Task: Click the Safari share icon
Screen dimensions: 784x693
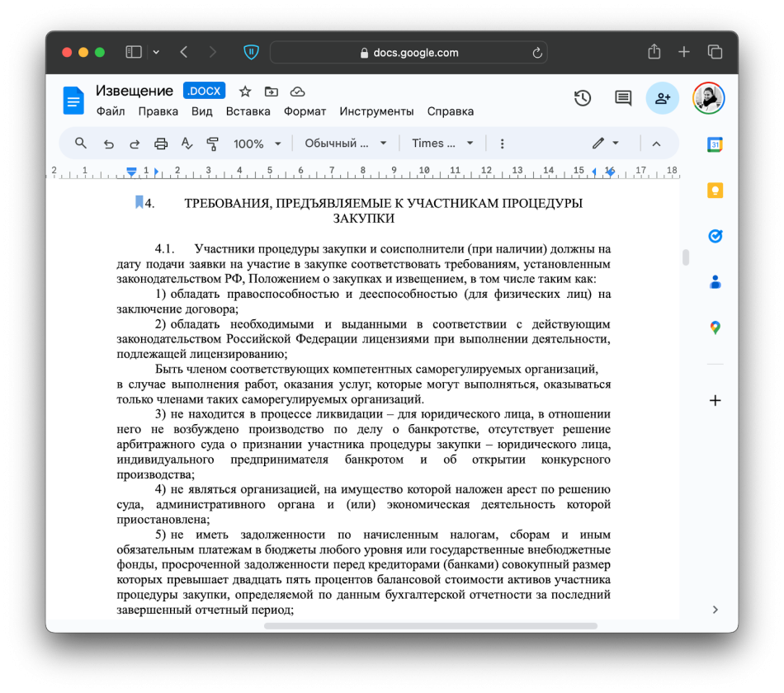Action: coord(654,51)
